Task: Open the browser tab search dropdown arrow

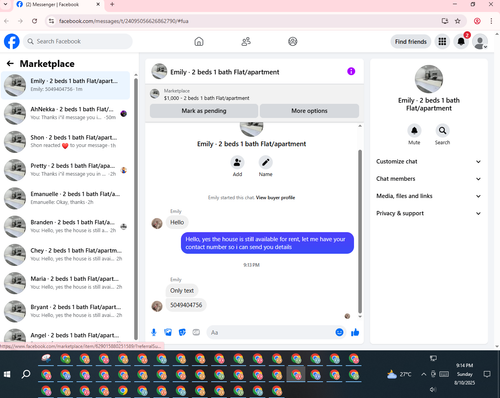Action: click(x=5, y=4)
